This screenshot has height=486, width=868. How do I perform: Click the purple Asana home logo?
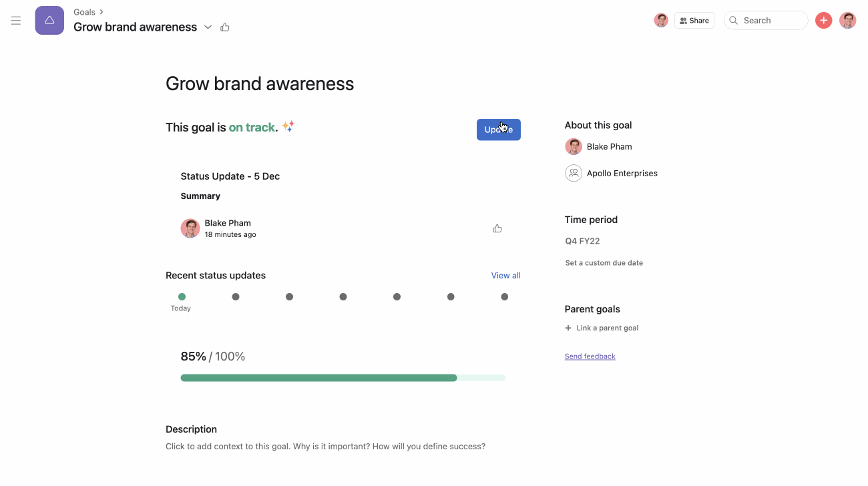point(49,20)
